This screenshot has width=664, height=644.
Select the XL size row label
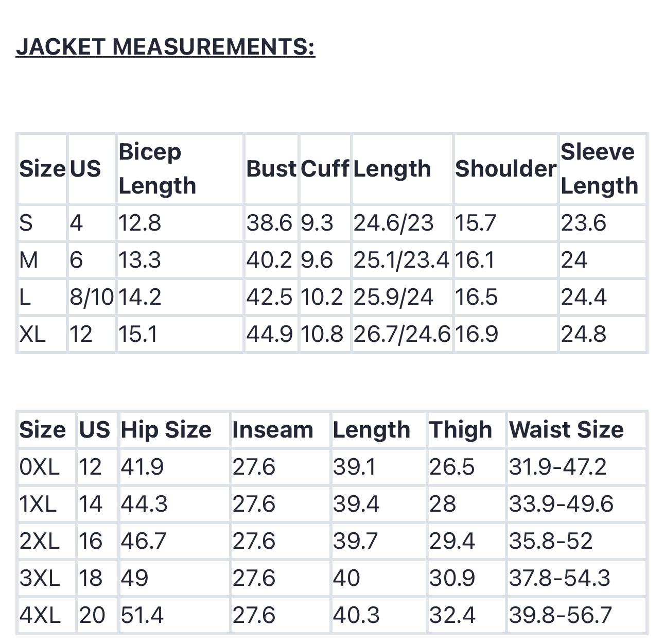(x=32, y=334)
